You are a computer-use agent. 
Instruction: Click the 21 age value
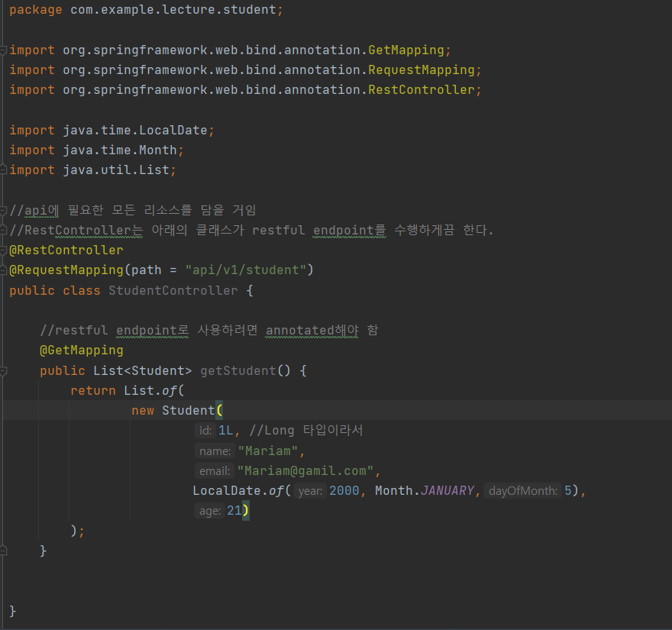coord(234,511)
